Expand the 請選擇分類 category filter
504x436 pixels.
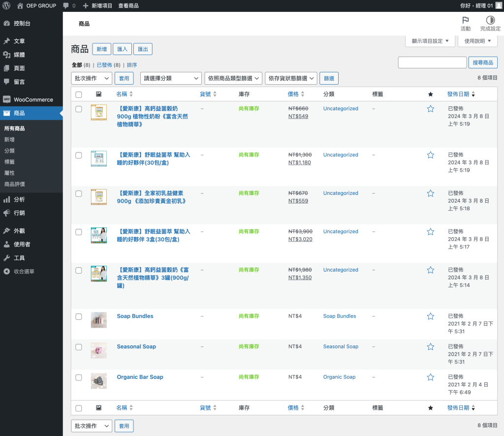171,78
